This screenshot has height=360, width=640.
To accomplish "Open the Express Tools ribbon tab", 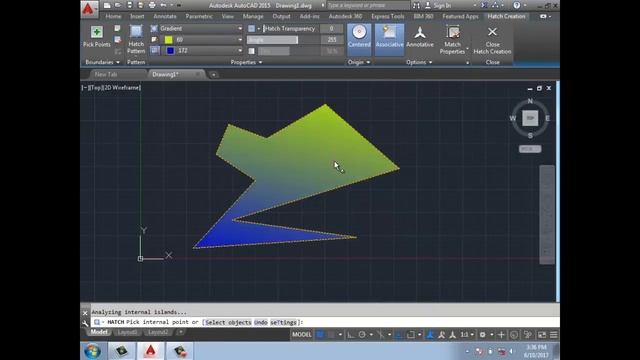I will (x=388, y=16).
